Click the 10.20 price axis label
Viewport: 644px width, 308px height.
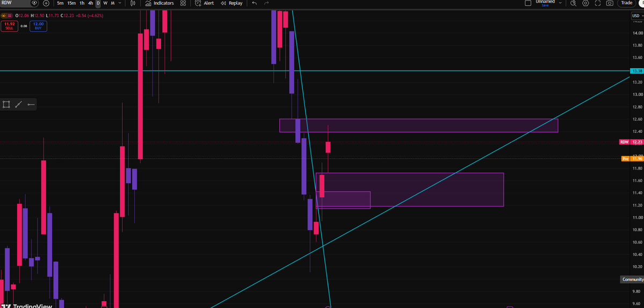(x=638, y=267)
